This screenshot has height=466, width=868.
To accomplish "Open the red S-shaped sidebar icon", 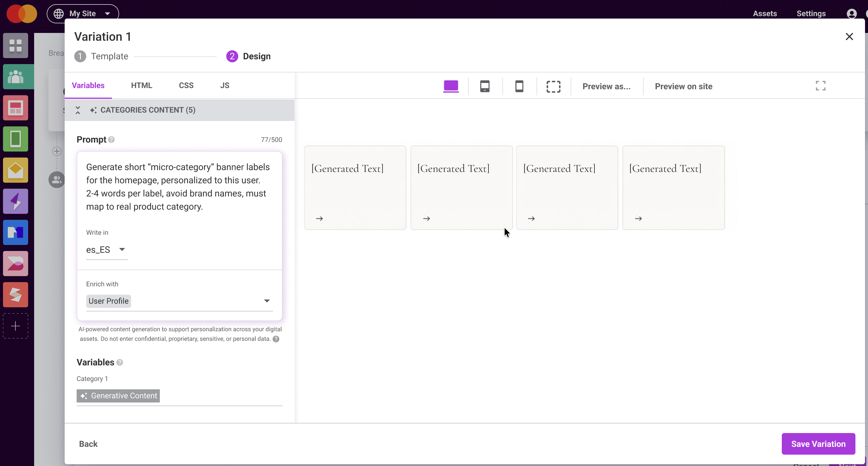I will coord(16,295).
